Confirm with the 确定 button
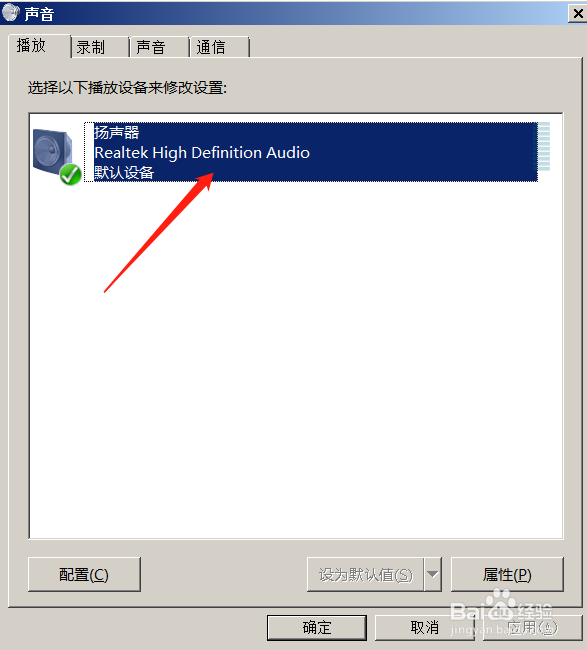The image size is (587, 650). 317,628
